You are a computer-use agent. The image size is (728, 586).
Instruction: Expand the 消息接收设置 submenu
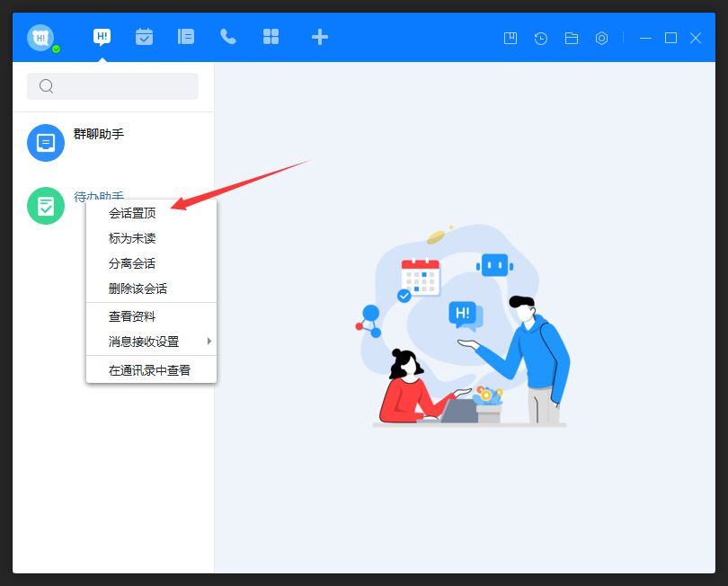144,342
